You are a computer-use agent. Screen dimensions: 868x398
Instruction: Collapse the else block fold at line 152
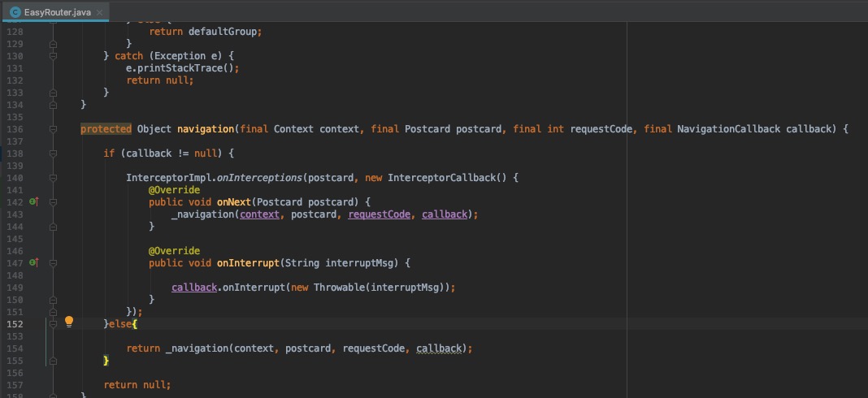click(53, 324)
